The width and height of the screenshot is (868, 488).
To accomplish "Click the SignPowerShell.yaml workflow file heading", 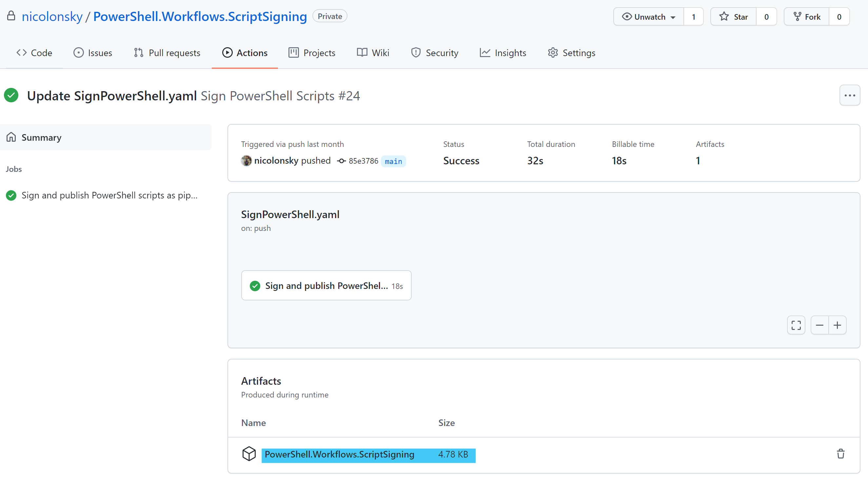I will click(290, 214).
